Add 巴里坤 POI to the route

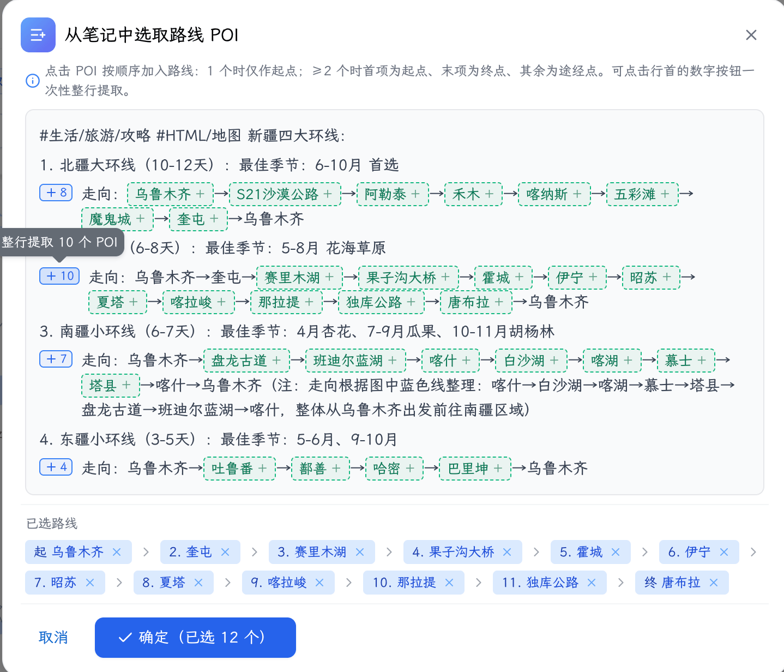(x=475, y=469)
